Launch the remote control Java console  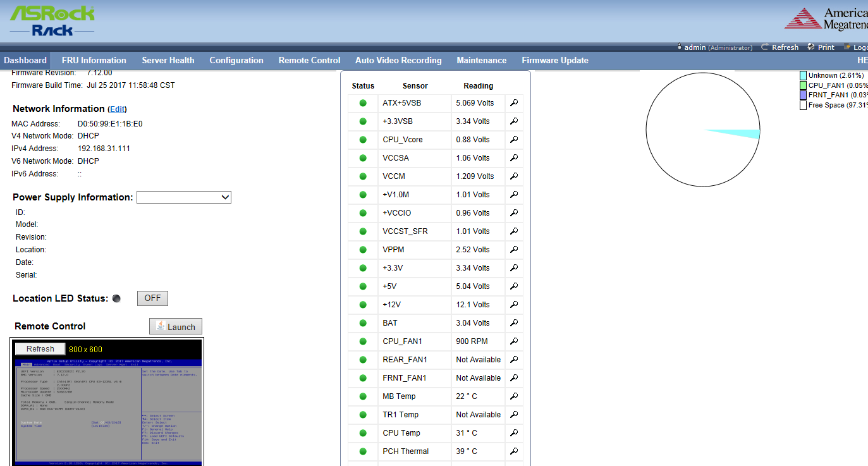pyautogui.click(x=176, y=327)
